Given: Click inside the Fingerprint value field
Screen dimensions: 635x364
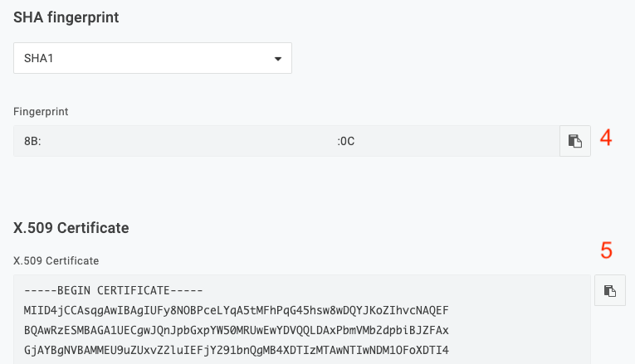Looking at the screenshot, I should coord(286,141).
